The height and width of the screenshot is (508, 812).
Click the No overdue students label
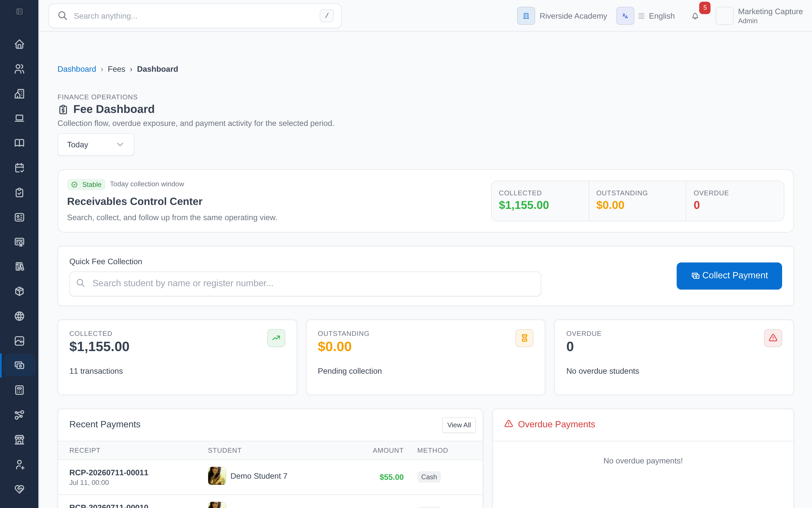[602, 371]
